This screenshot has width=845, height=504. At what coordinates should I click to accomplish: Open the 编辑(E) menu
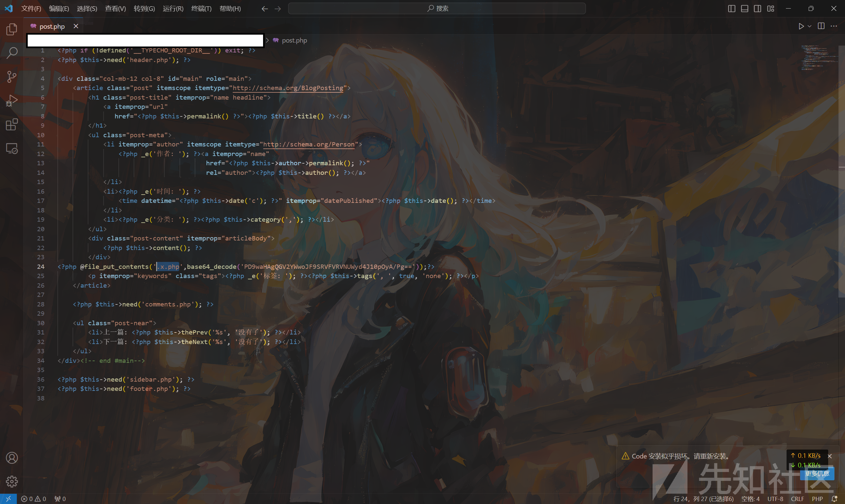[59, 9]
